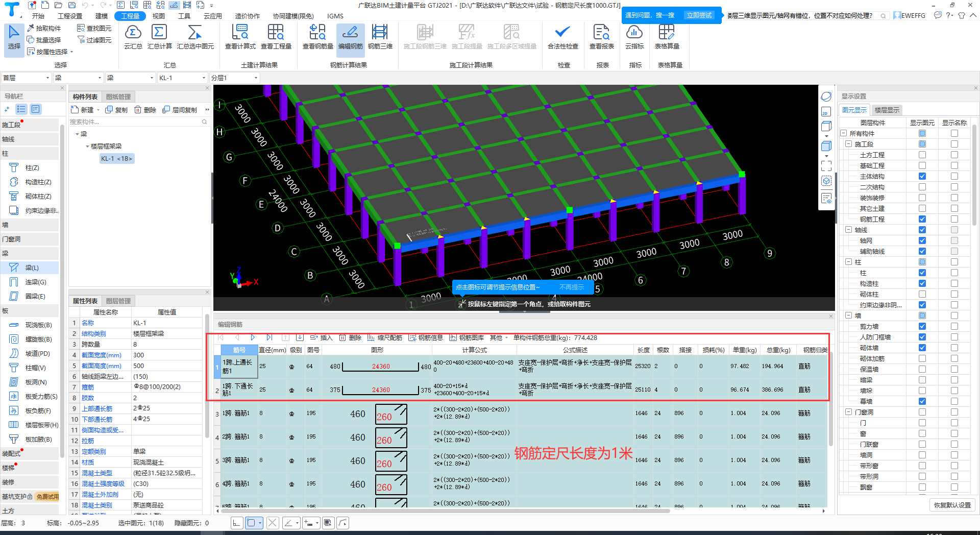Click 搜索构件 search field

click(x=139, y=122)
